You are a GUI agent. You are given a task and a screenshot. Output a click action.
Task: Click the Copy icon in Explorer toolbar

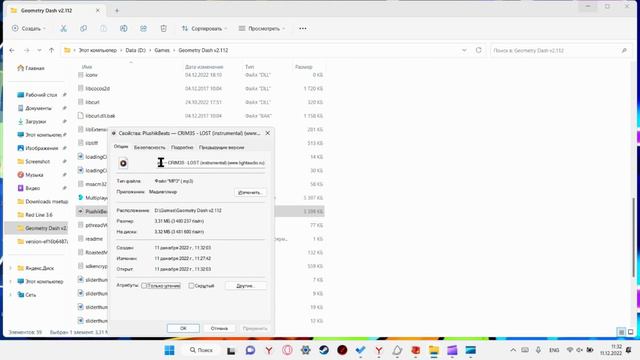click(x=83, y=29)
